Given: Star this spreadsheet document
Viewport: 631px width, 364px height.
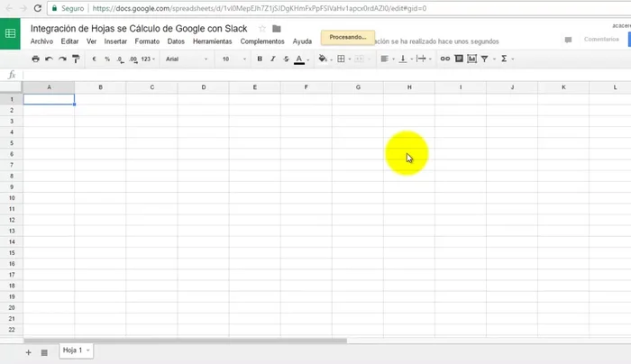Looking at the screenshot, I should pos(262,29).
